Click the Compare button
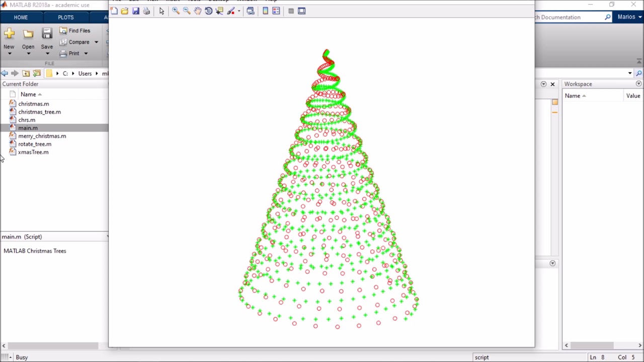 [75, 42]
